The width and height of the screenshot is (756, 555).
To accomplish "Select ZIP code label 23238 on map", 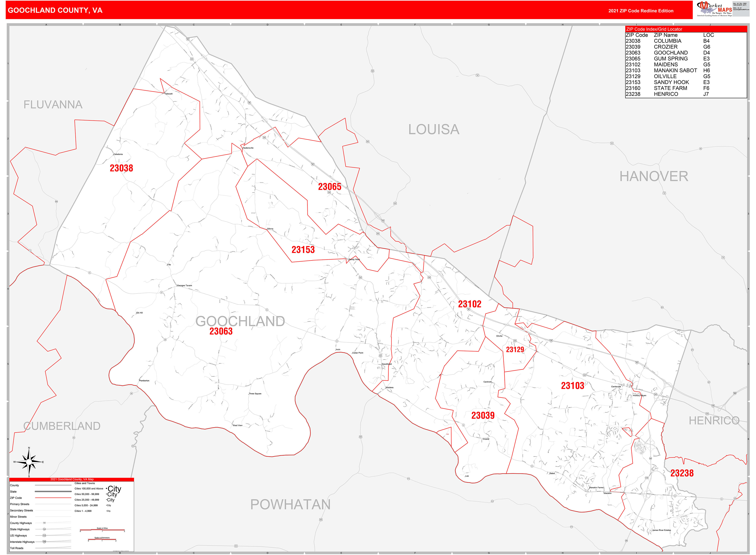I will point(682,473).
